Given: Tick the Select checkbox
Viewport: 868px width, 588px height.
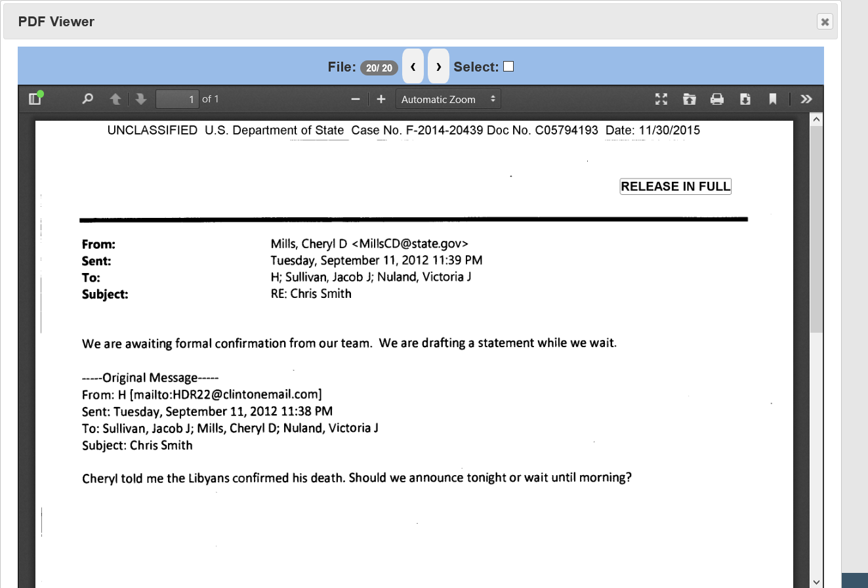Looking at the screenshot, I should 508,66.
